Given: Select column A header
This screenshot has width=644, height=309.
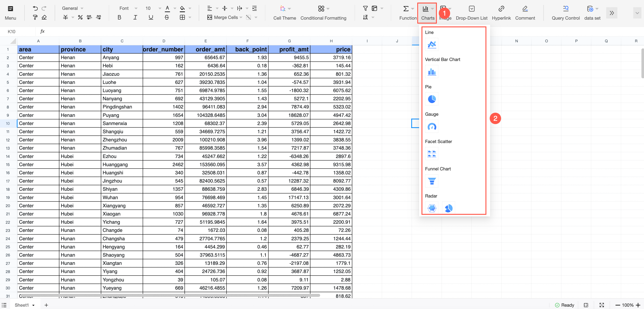Looking at the screenshot, I should 38,41.
